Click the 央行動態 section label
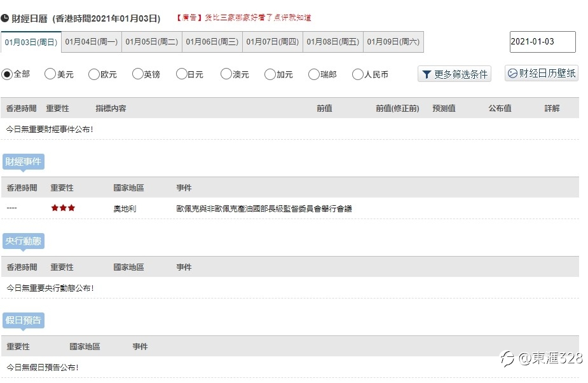The height and width of the screenshot is (383, 588). point(24,241)
